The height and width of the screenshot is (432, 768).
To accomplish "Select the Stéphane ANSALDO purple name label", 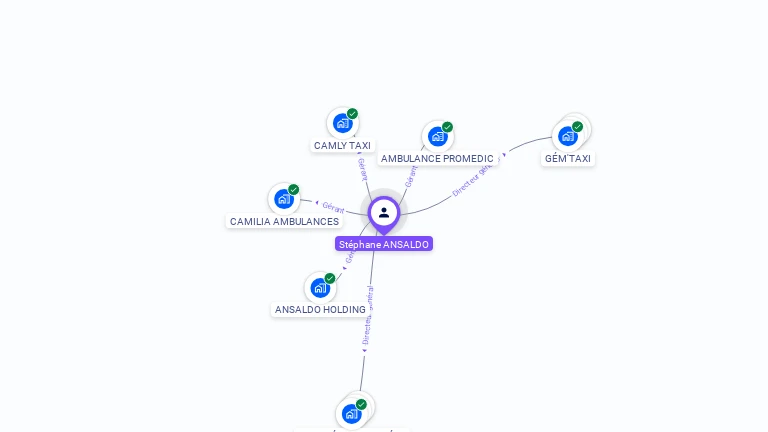I will point(384,244).
